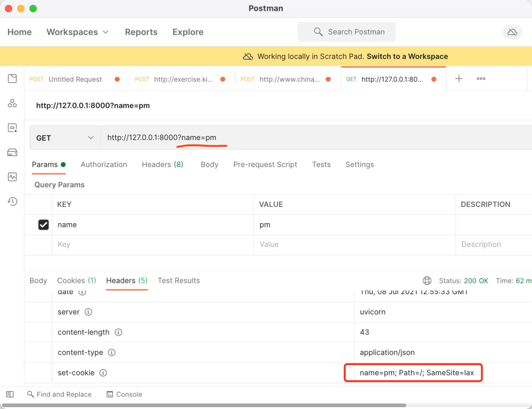Open the Monitors sidebar icon
Viewport: 532px width, 409px height.
12,177
